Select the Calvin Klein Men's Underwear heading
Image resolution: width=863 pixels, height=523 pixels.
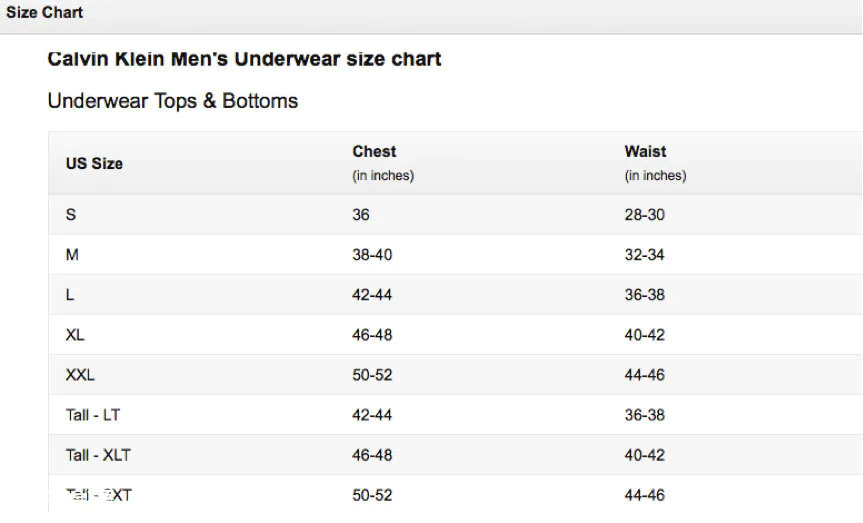click(x=244, y=59)
